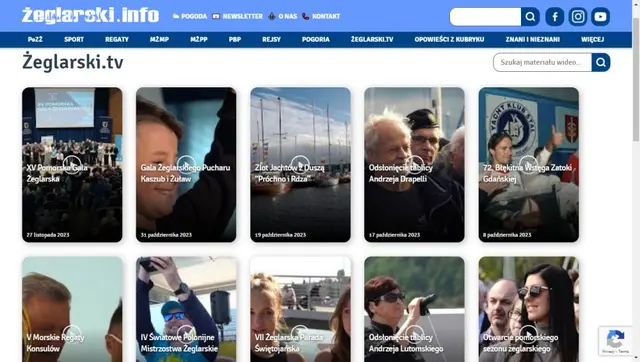Open the PBP menu item

(235, 40)
